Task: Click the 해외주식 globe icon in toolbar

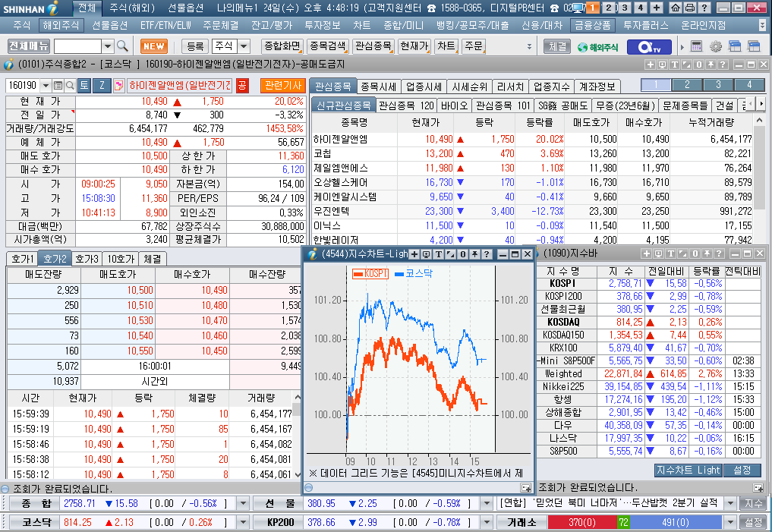Action: 597,47
